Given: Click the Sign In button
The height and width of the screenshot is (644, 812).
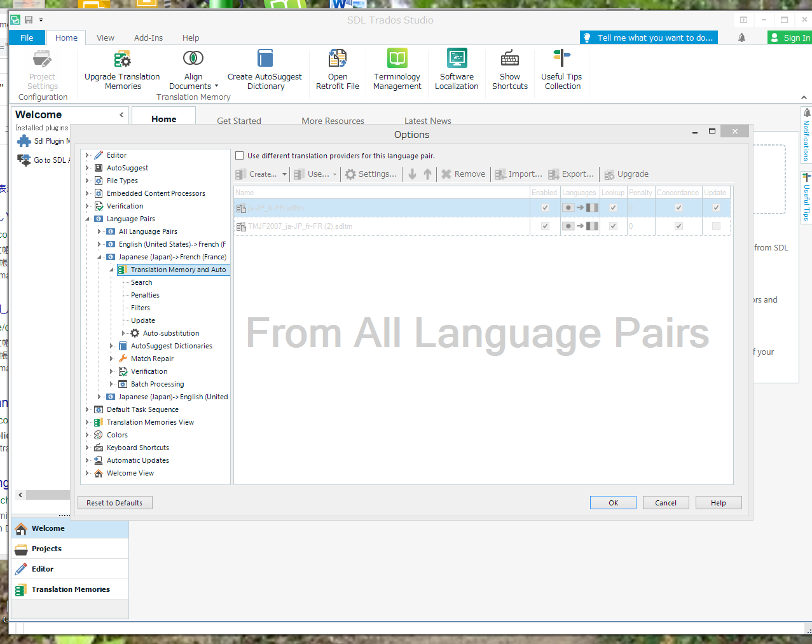Looking at the screenshot, I should pos(790,38).
